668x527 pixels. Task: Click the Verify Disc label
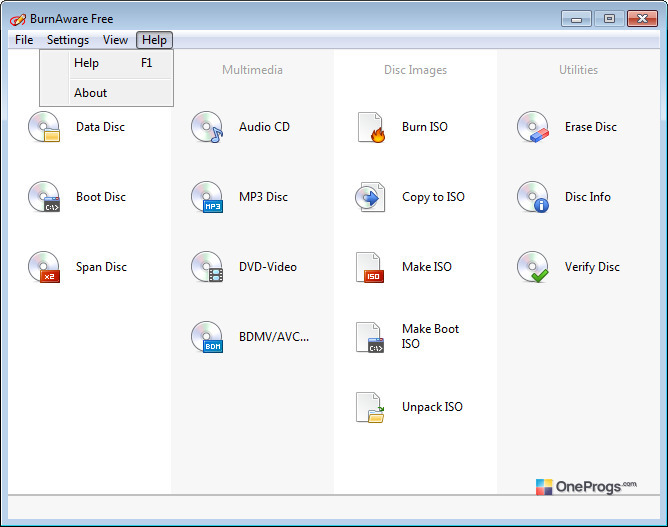click(592, 267)
